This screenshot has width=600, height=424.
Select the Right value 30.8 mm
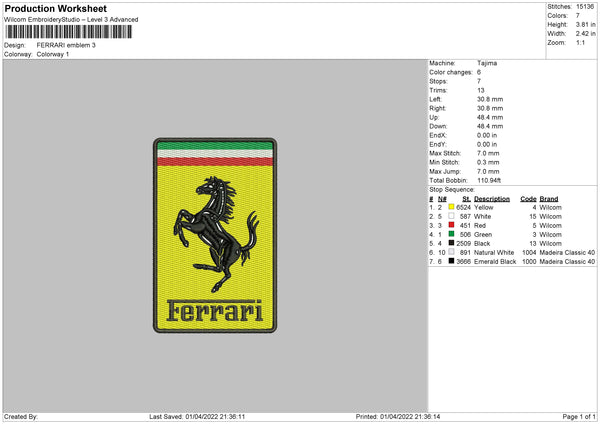pos(490,108)
